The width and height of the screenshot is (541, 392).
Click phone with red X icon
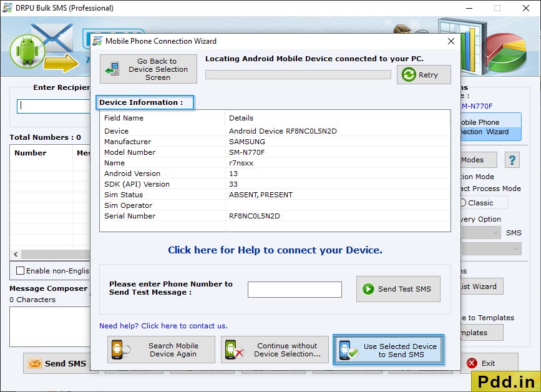234,350
